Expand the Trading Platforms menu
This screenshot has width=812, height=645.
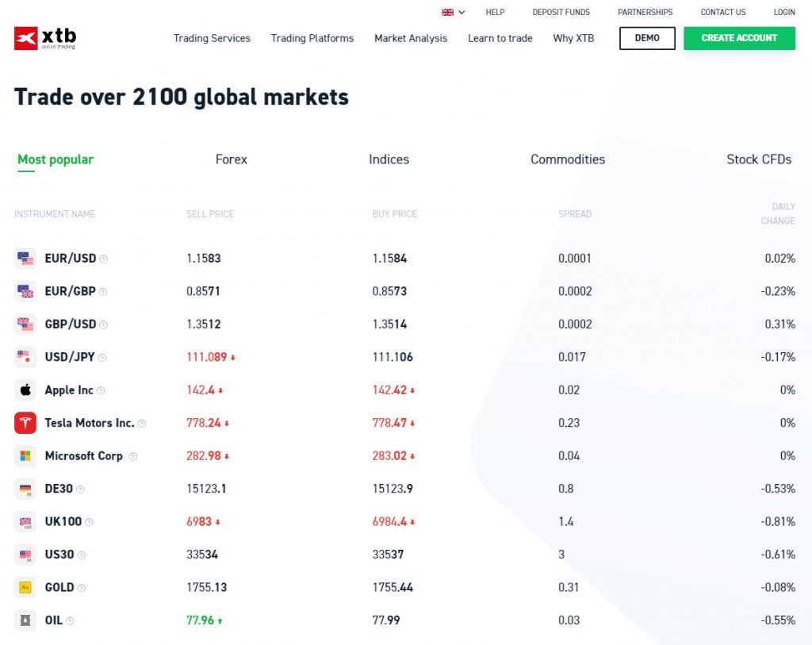(x=312, y=38)
